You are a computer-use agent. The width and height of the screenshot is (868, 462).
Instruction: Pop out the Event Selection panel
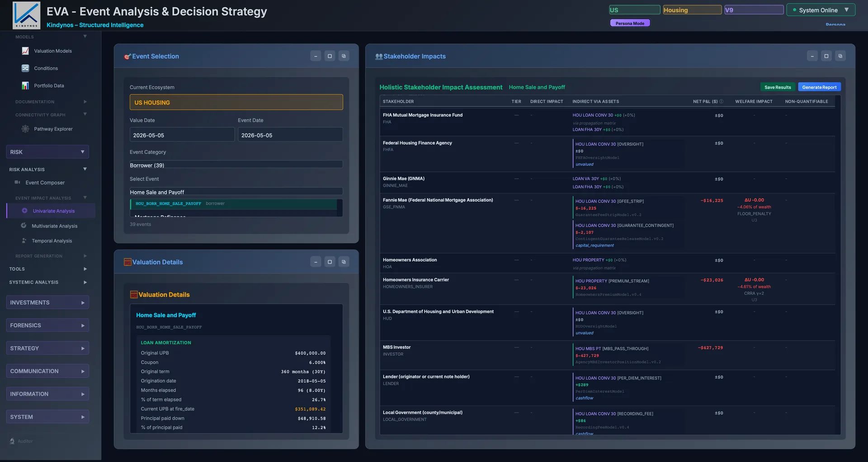[344, 56]
